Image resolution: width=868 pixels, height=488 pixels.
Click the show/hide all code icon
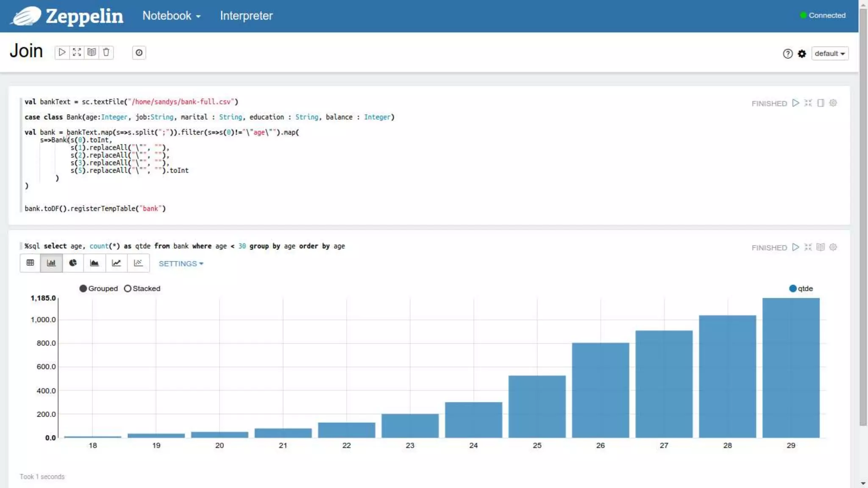pos(77,53)
